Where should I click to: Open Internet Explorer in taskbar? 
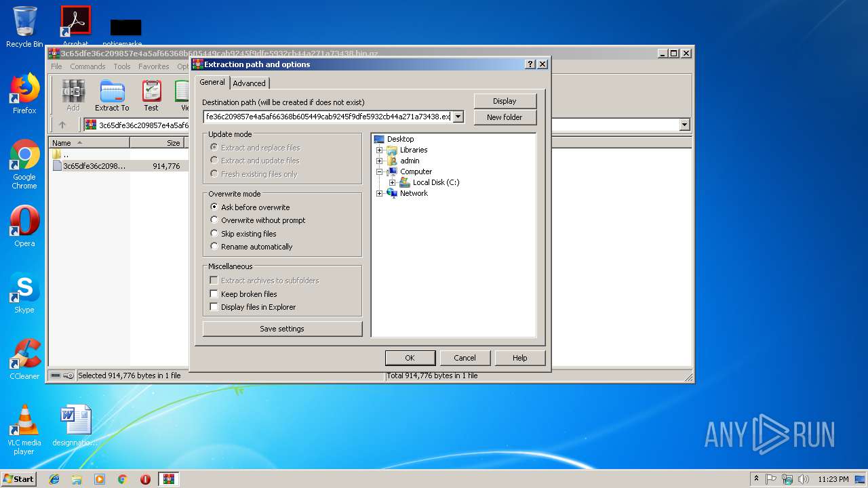(x=54, y=479)
